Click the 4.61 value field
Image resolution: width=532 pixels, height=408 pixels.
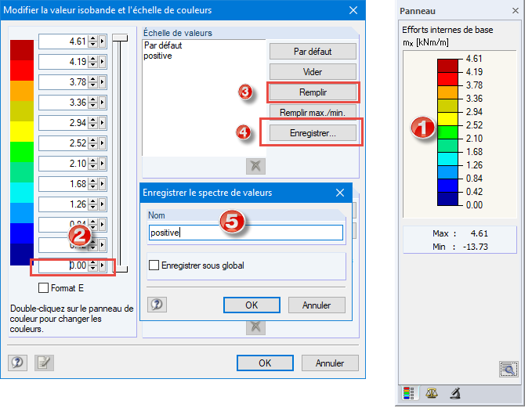coord(63,42)
